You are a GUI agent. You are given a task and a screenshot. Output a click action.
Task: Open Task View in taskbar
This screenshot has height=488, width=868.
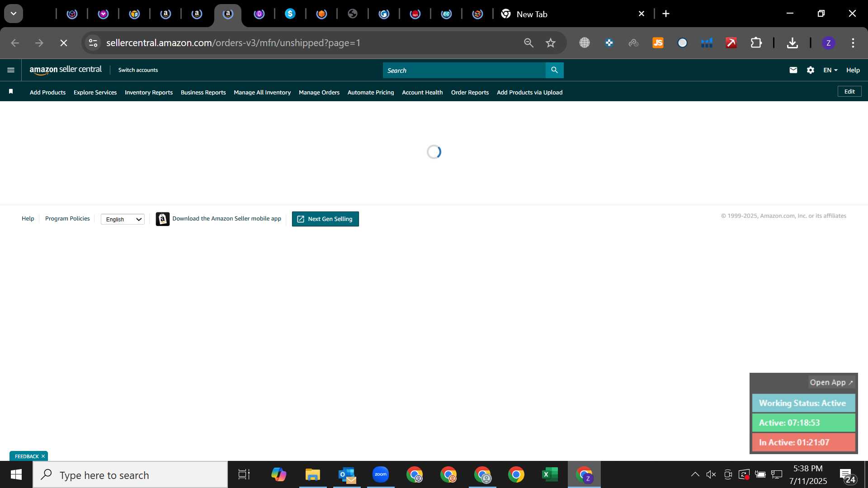(x=244, y=475)
